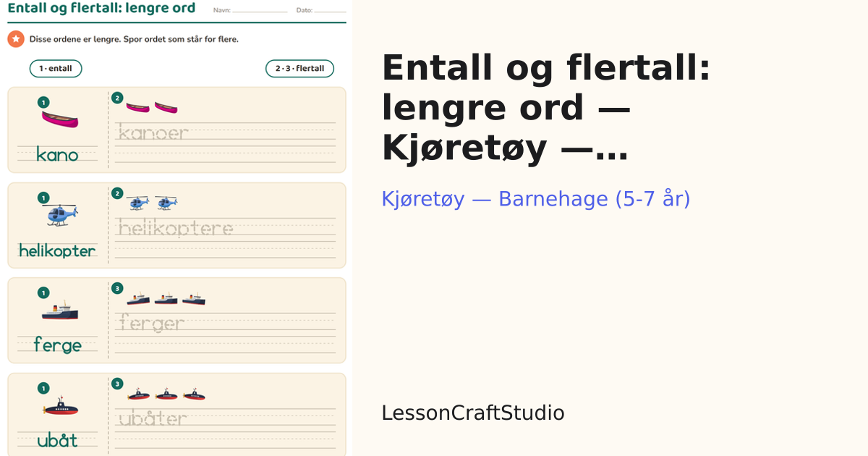Screen dimensions: 868x456
Task: Click the single submarine picture
Action: 60,408
